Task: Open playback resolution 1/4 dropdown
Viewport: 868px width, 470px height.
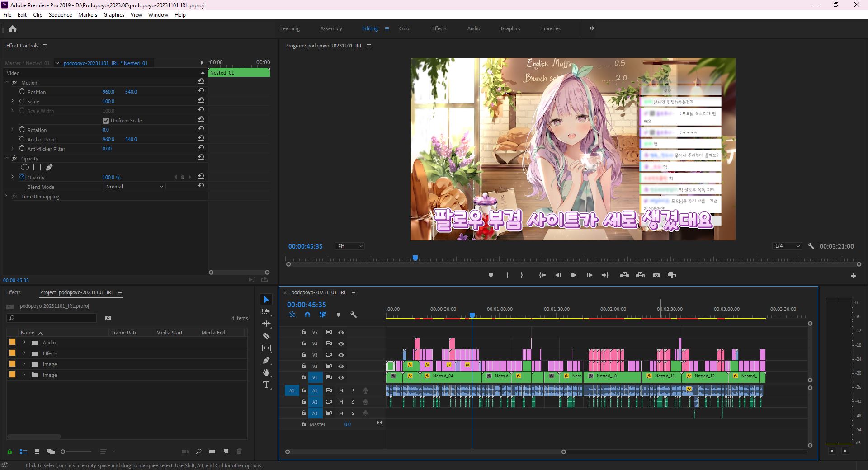Action: (787, 246)
